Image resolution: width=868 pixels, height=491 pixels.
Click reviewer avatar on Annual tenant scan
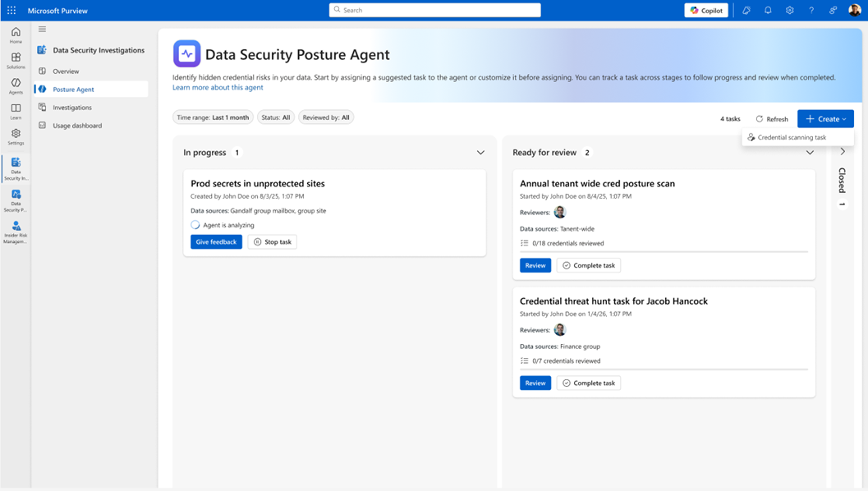(560, 212)
